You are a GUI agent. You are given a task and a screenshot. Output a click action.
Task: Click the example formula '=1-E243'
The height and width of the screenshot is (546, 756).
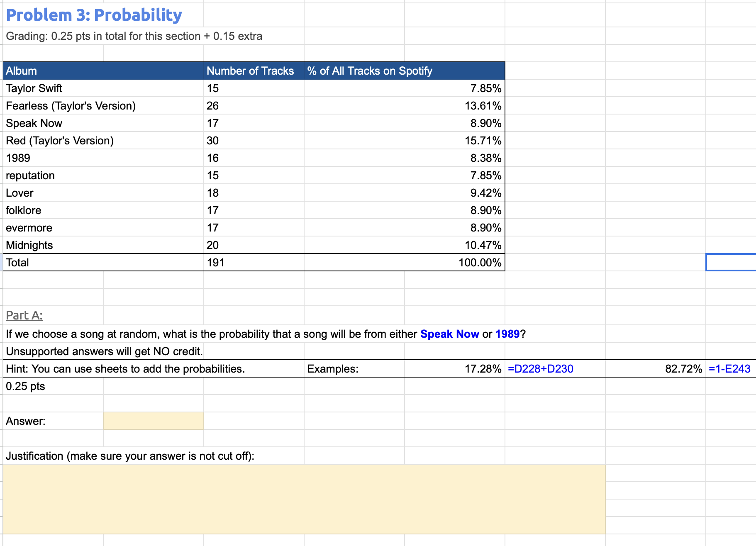[731, 369]
